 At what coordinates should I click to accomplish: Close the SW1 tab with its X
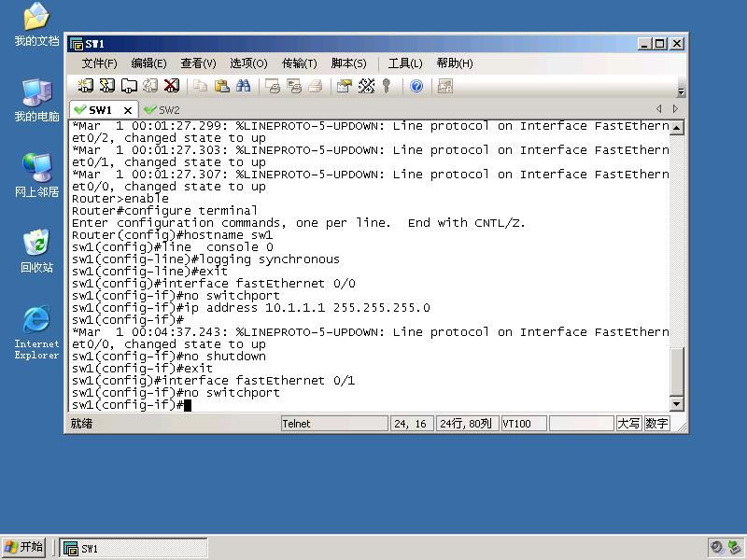coord(128,110)
